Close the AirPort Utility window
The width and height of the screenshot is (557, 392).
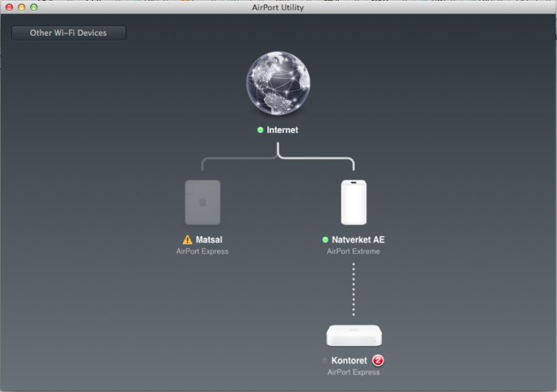click(10, 7)
